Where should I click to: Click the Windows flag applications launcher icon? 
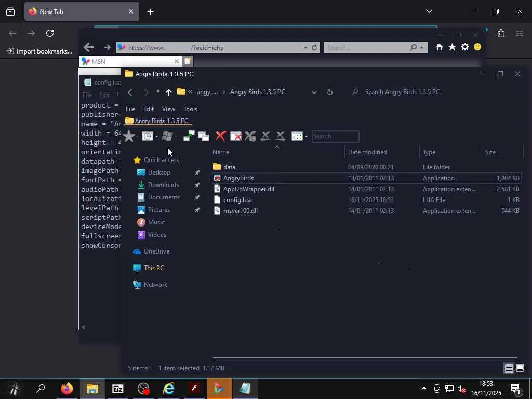click(167, 136)
